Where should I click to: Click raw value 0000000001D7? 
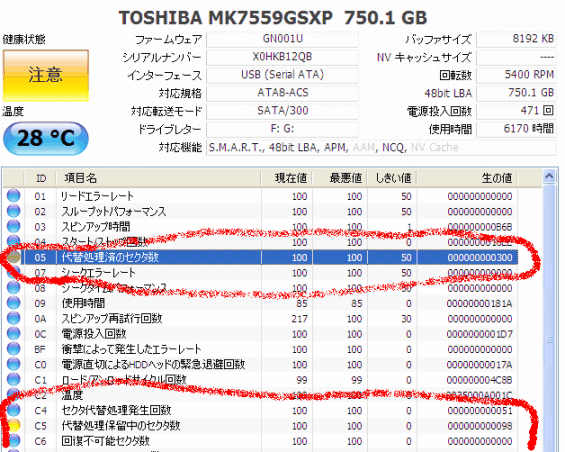[x=480, y=334]
